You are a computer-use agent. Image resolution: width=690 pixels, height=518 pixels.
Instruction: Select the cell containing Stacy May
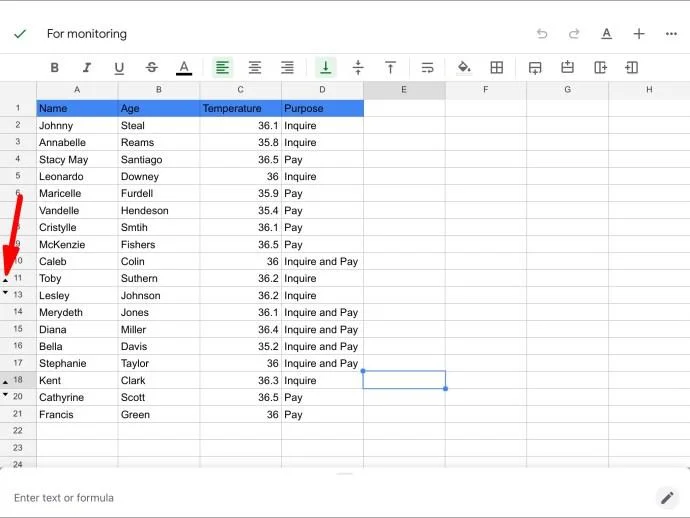(x=77, y=159)
